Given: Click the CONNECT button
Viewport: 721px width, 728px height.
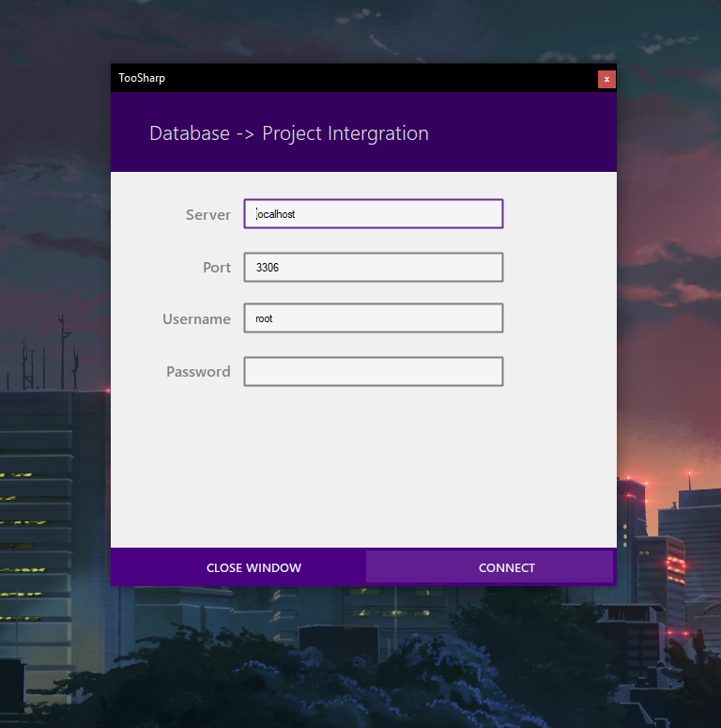Looking at the screenshot, I should coord(489,566).
